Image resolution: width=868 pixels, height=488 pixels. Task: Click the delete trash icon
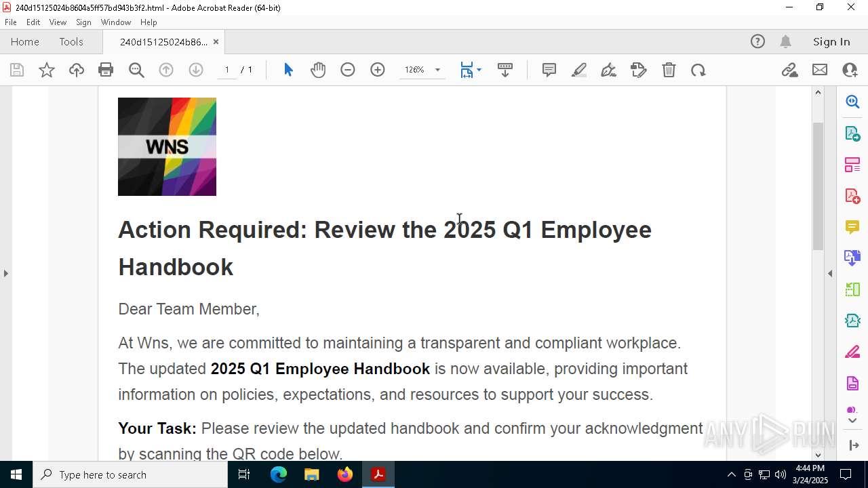[669, 70]
